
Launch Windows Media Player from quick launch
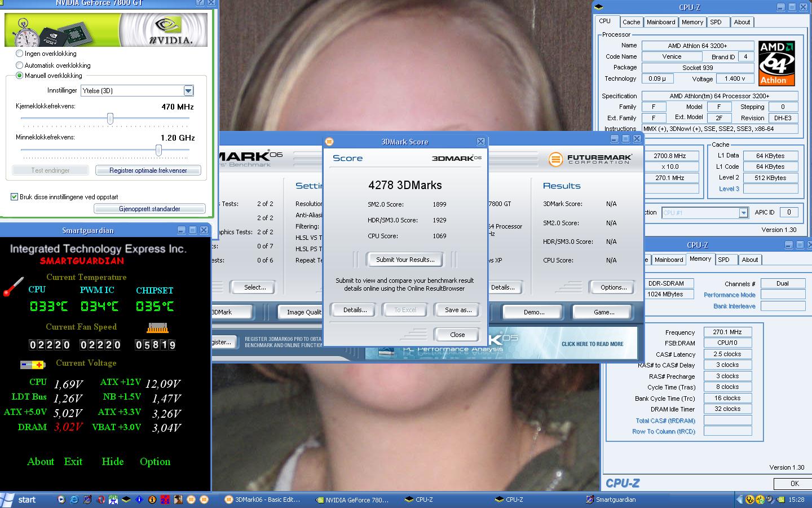(x=61, y=500)
